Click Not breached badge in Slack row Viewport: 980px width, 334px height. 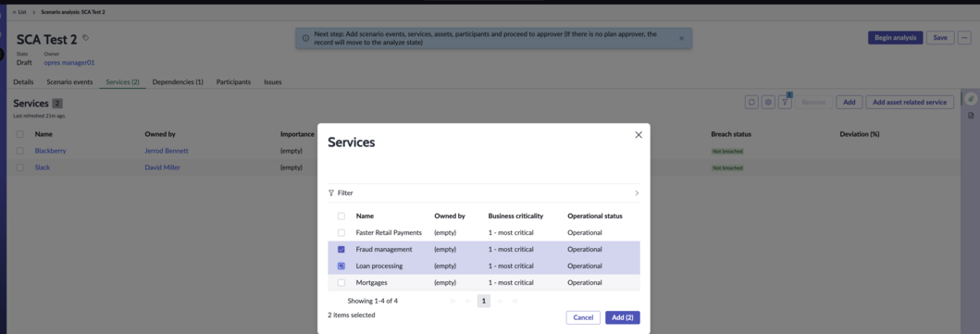coord(728,168)
